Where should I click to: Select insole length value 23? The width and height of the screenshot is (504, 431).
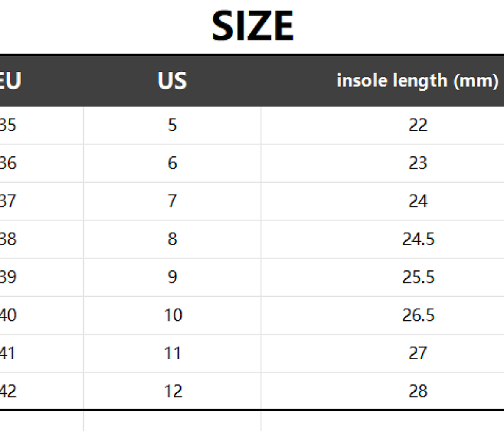[x=418, y=163]
